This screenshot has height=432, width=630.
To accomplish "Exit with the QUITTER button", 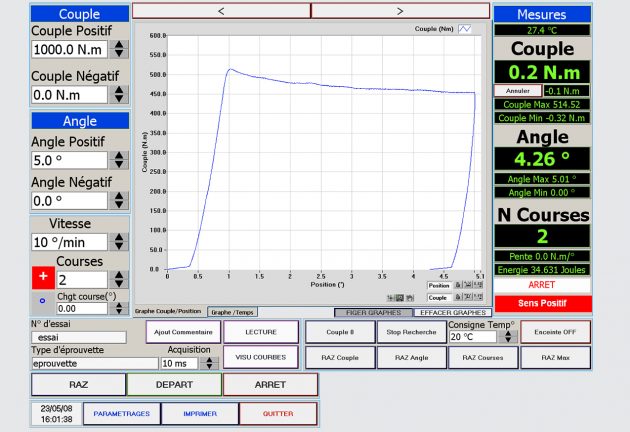I will click(278, 414).
